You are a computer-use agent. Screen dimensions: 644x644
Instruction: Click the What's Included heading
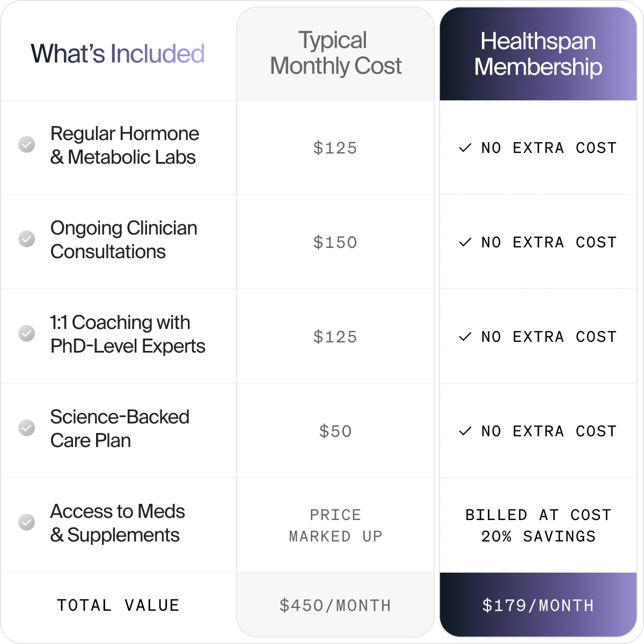pyautogui.click(x=118, y=54)
